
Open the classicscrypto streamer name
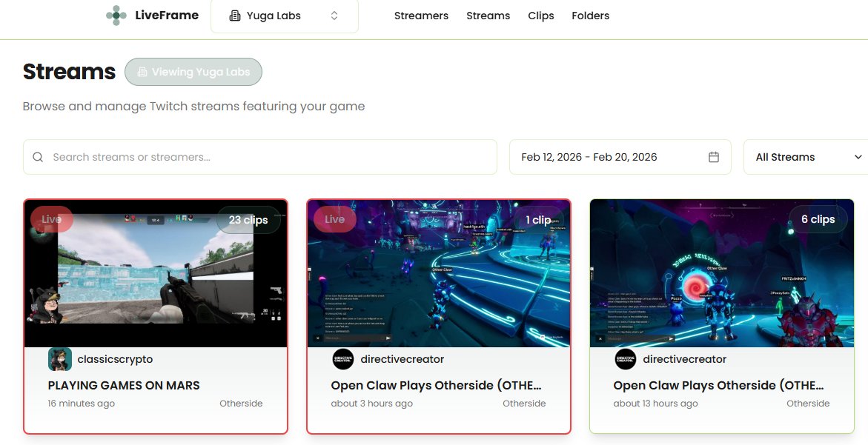click(x=115, y=359)
